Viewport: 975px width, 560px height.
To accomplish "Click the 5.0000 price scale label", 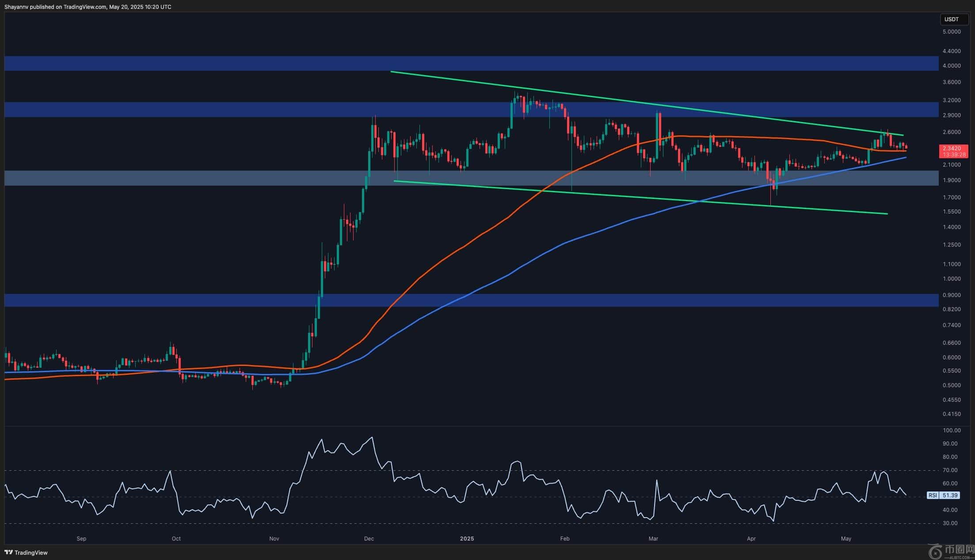I will 951,32.
